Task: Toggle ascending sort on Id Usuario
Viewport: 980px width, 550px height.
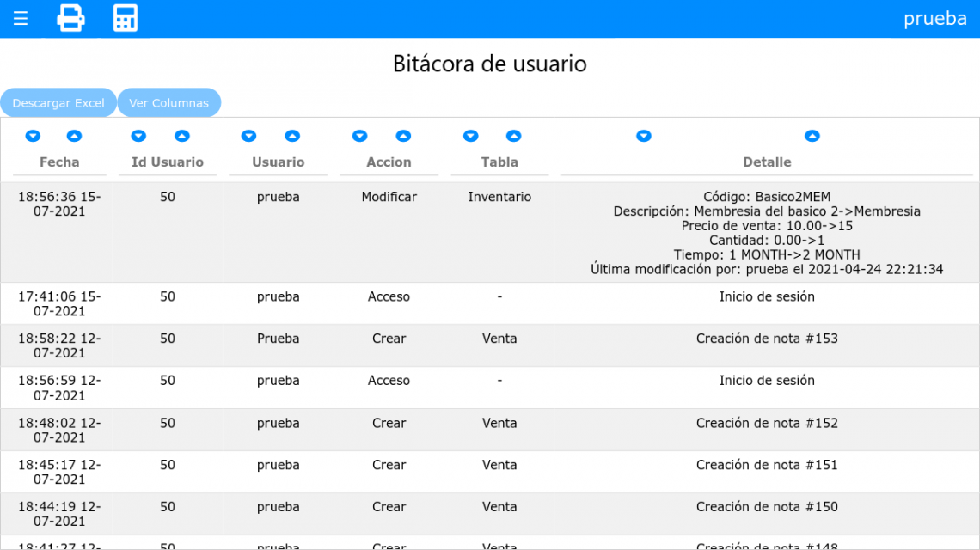Action: [181, 136]
